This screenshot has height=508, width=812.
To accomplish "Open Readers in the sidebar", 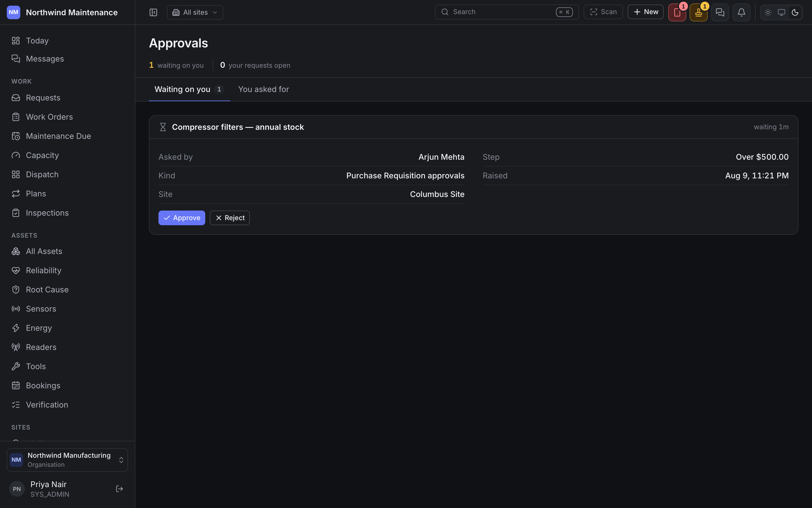I will 67,347.
